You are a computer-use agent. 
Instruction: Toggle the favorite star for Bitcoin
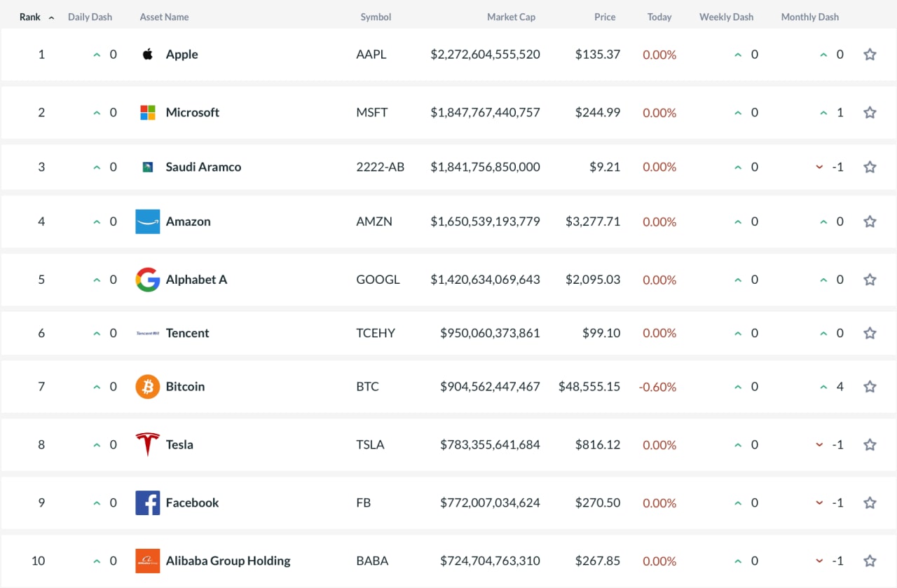[870, 387]
